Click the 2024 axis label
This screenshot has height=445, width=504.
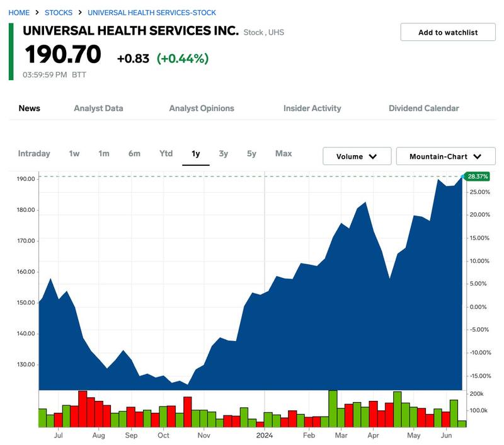264,436
